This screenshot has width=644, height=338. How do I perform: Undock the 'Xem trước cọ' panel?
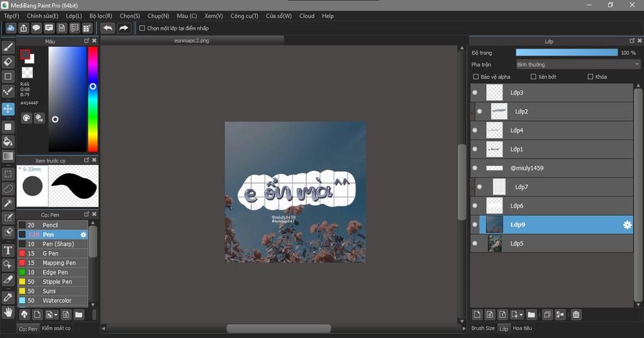pos(87,160)
